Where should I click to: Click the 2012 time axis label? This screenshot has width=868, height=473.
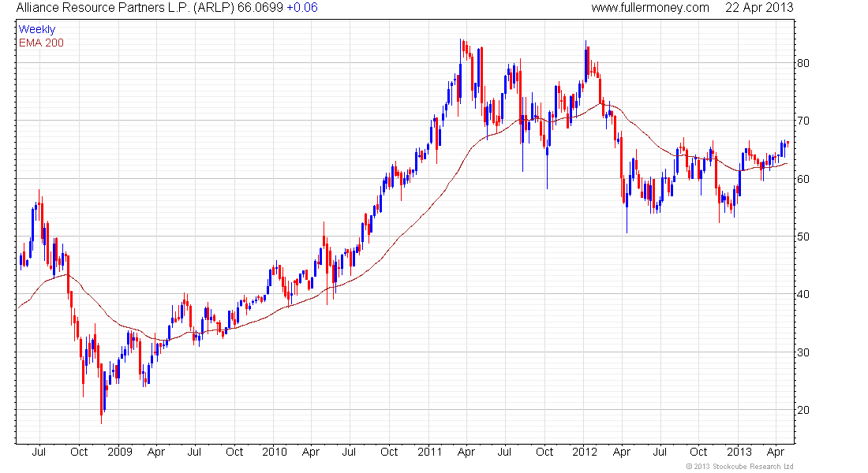585,452
